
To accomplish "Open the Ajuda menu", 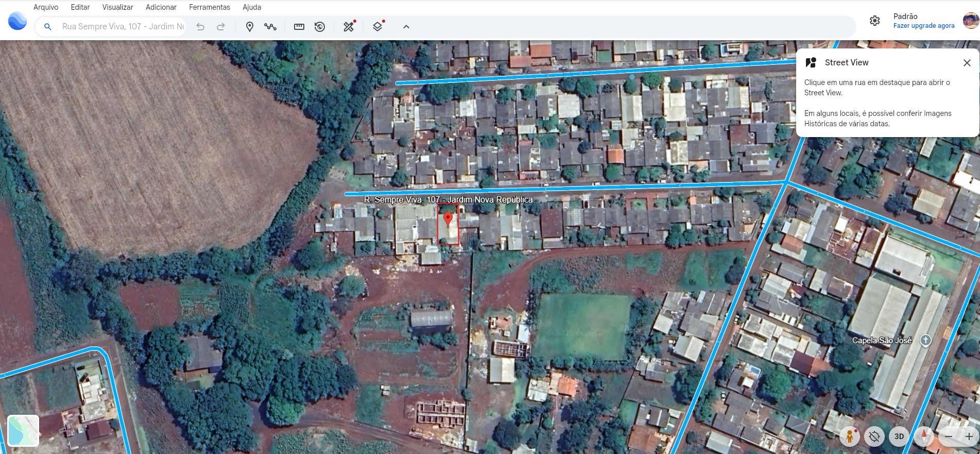I will coord(252,7).
